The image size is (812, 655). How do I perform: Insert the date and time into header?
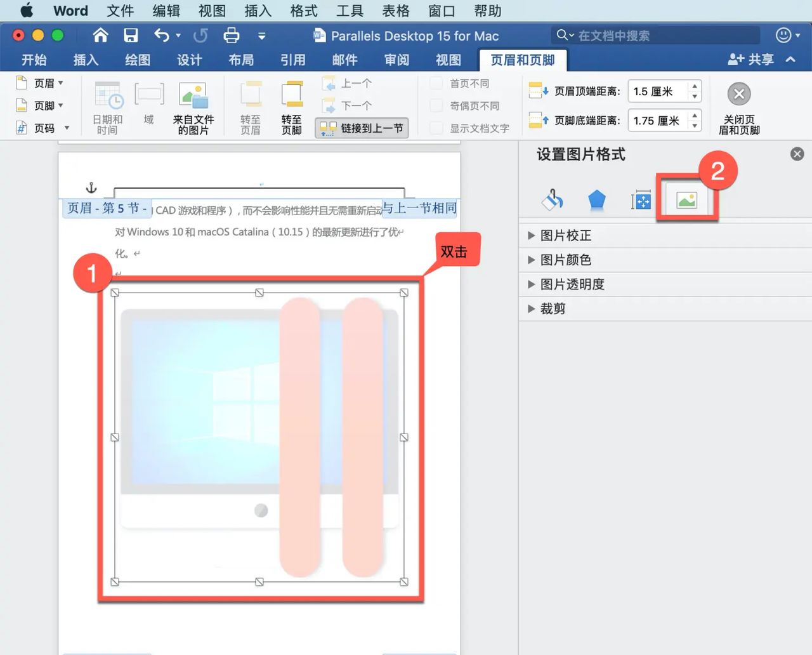click(108, 107)
